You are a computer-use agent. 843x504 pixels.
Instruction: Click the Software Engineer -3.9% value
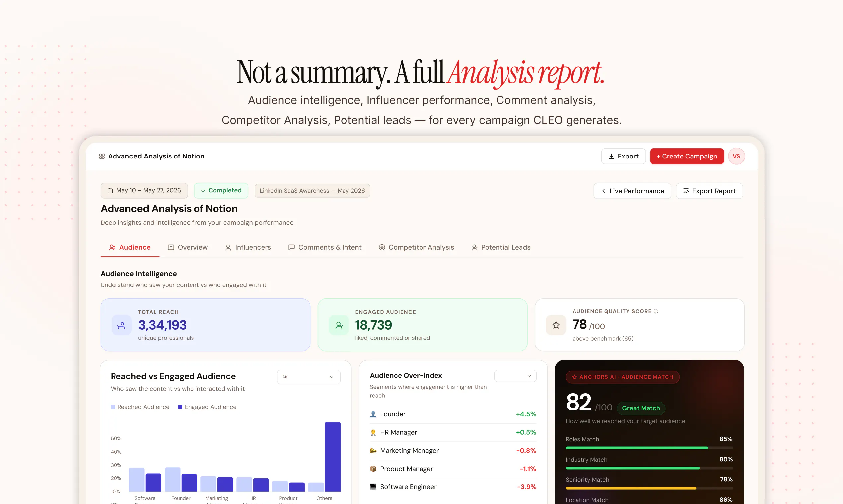pyautogui.click(x=526, y=487)
